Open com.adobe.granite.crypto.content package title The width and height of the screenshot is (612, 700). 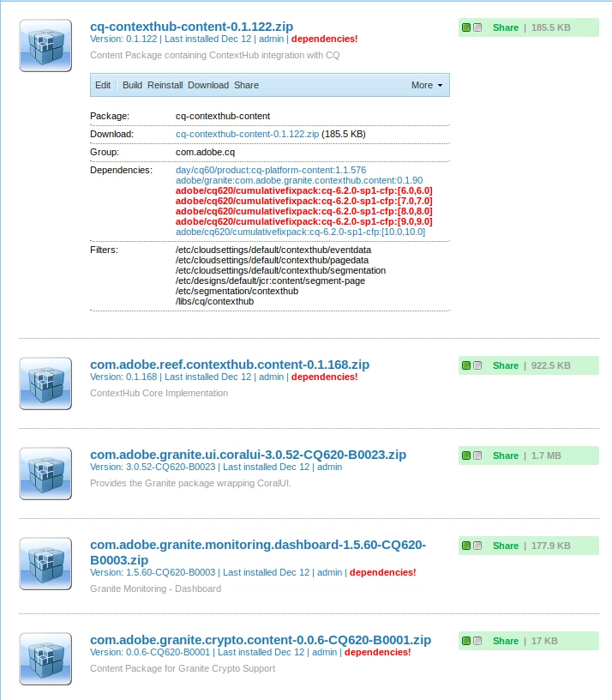point(261,640)
